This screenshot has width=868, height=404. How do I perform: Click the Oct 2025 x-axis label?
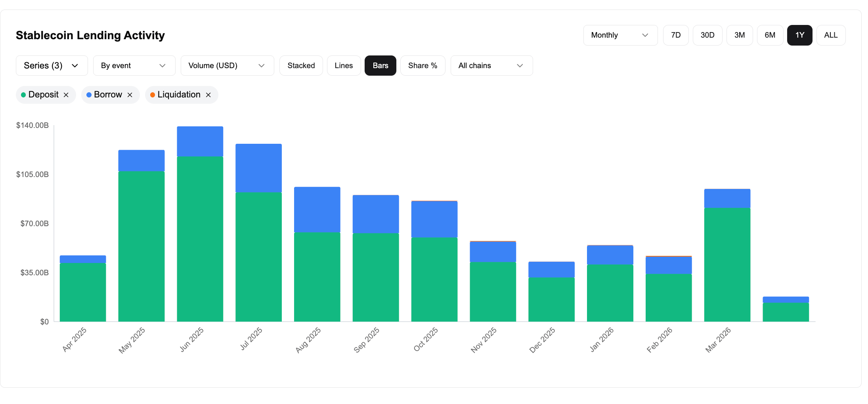(426, 339)
